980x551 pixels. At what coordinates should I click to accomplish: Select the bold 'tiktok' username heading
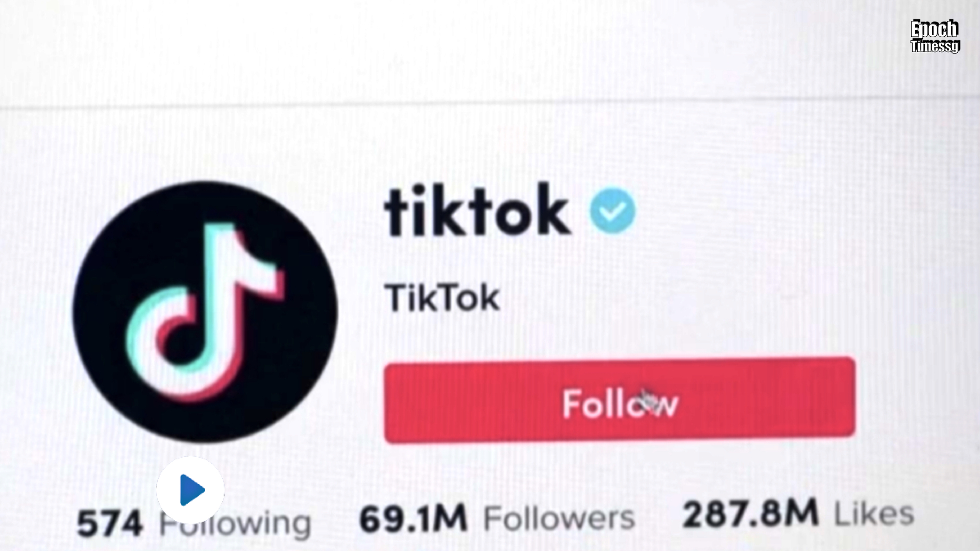[x=477, y=211]
